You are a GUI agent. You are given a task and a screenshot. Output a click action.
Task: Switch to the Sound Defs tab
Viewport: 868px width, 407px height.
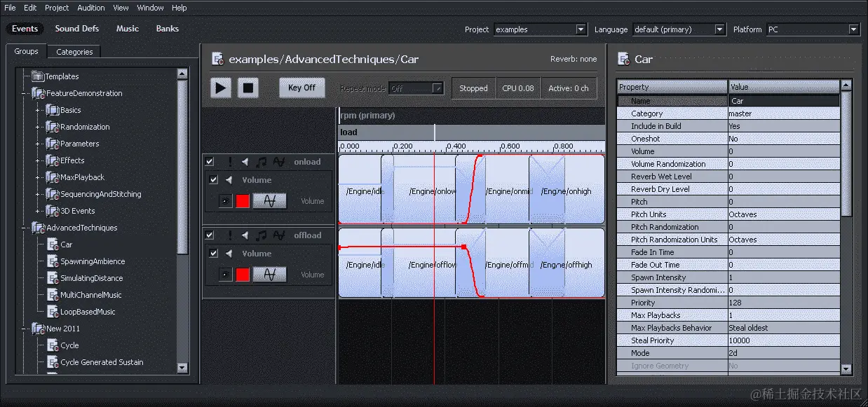(x=77, y=29)
